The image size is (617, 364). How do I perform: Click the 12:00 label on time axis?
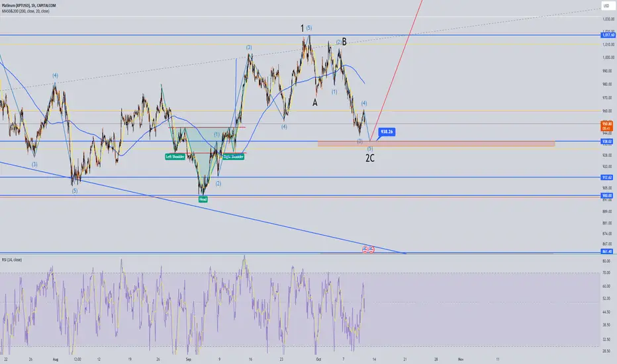coord(77,359)
